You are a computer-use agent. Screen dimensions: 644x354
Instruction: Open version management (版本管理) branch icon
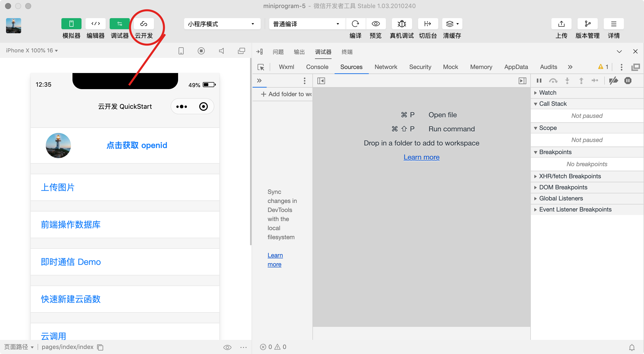(x=587, y=24)
